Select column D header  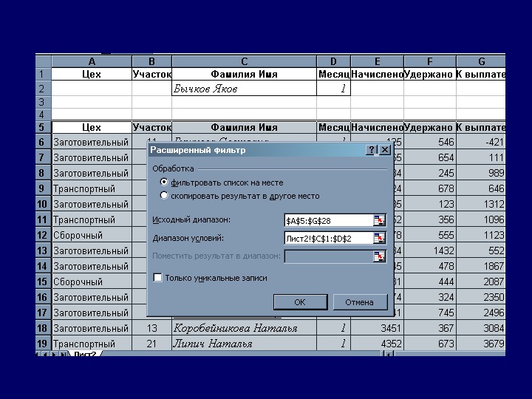pyautogui.click(x=333, y=61)
